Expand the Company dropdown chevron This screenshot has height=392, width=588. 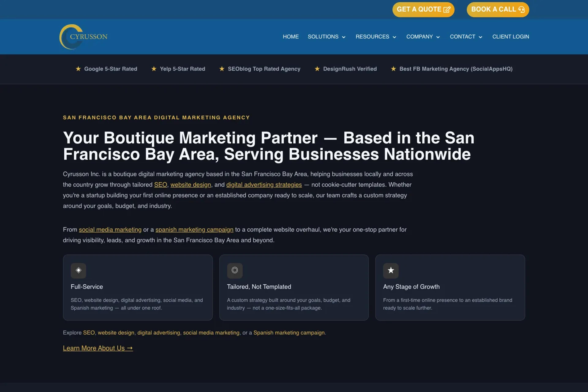(x=438, y=37)
